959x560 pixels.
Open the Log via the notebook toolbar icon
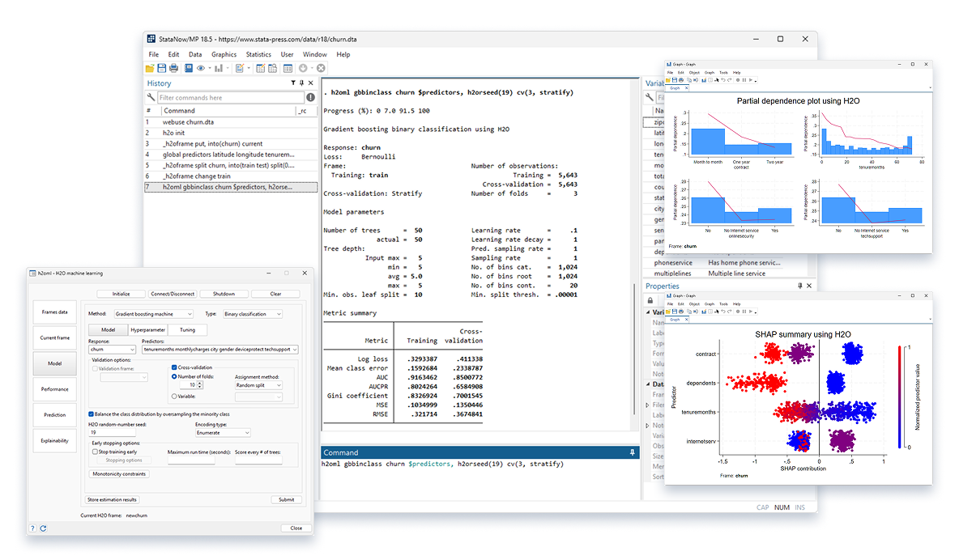[189, 68]
